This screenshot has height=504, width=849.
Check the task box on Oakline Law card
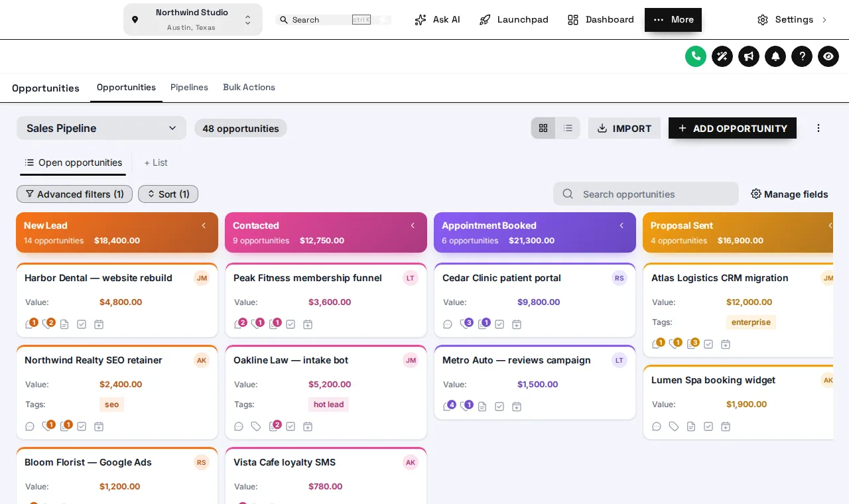291,426
